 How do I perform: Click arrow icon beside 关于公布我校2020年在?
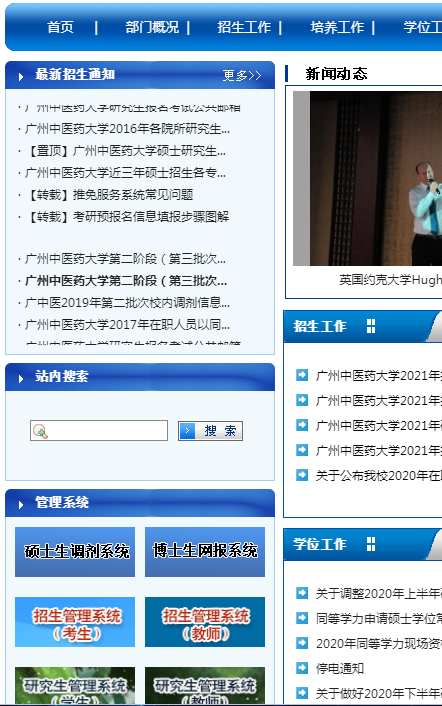click(x=302, y=475)
